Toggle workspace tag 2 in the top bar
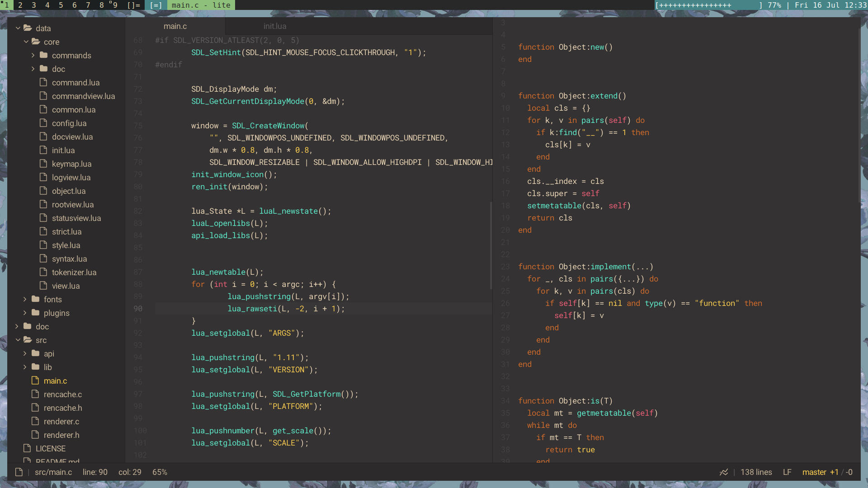The height and width of the screenshot is (488, 868). 20,5
